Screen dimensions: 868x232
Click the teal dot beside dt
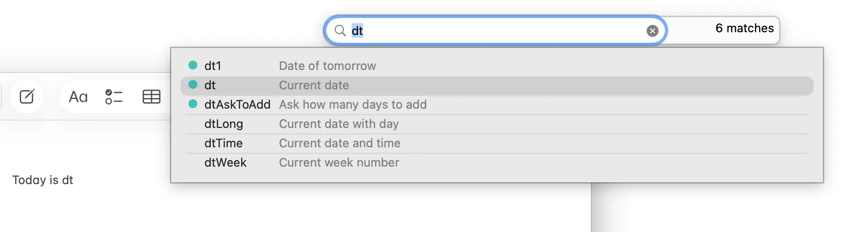pos(193,85)
